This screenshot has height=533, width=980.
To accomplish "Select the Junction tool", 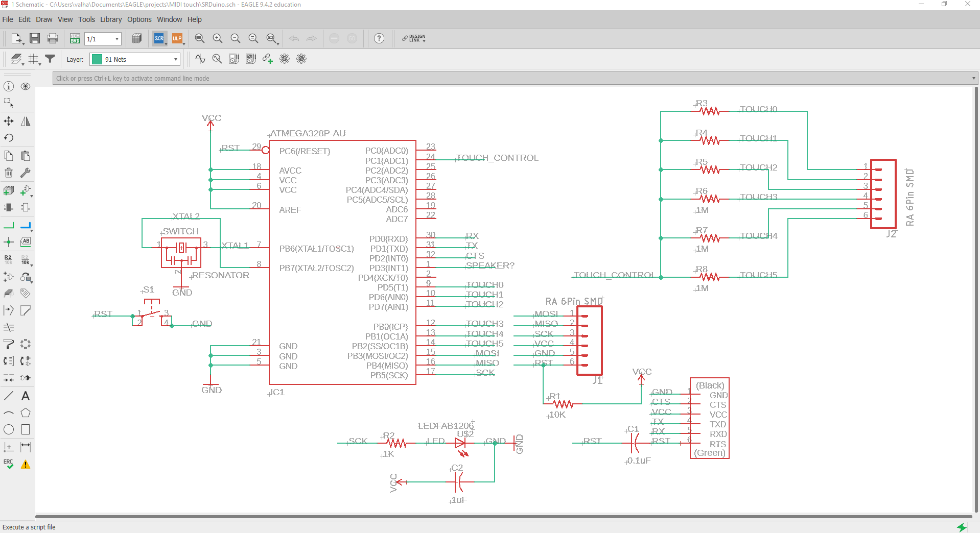I will [x=9, y=242].
